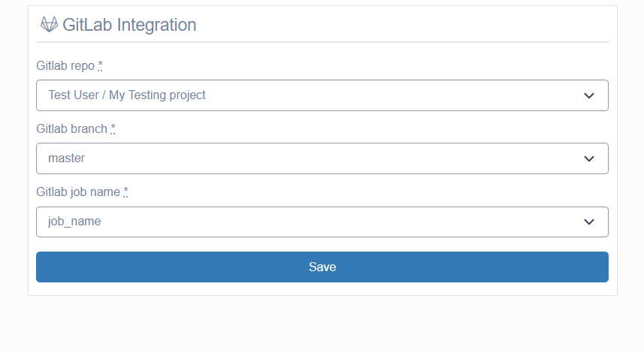Click the required asterisk beside Gitlab repo
This screenshot has height=353, width=644.
(x=100, y=65)
